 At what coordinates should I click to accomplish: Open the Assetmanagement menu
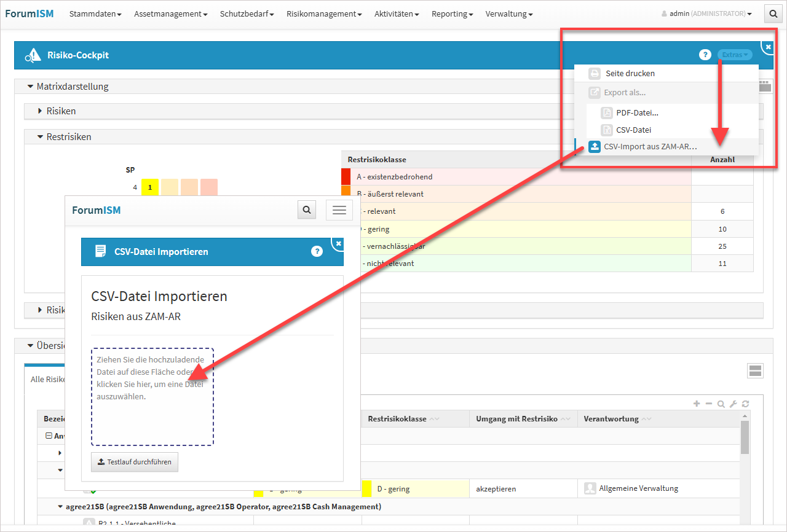coord(170,14)
